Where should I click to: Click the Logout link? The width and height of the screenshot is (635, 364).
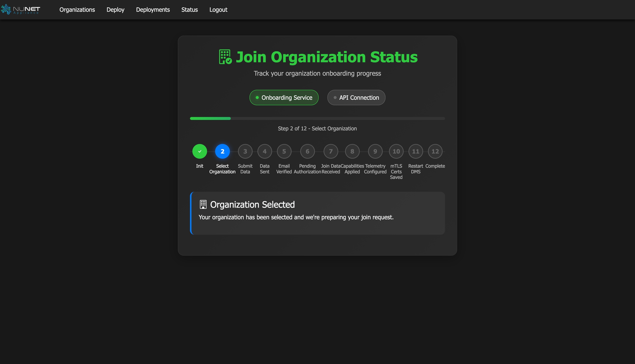click(218, 10)
